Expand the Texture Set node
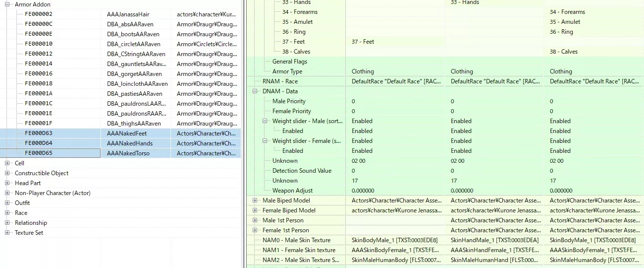This screenshot has width=644, height=268. click(x=7, y=232)
